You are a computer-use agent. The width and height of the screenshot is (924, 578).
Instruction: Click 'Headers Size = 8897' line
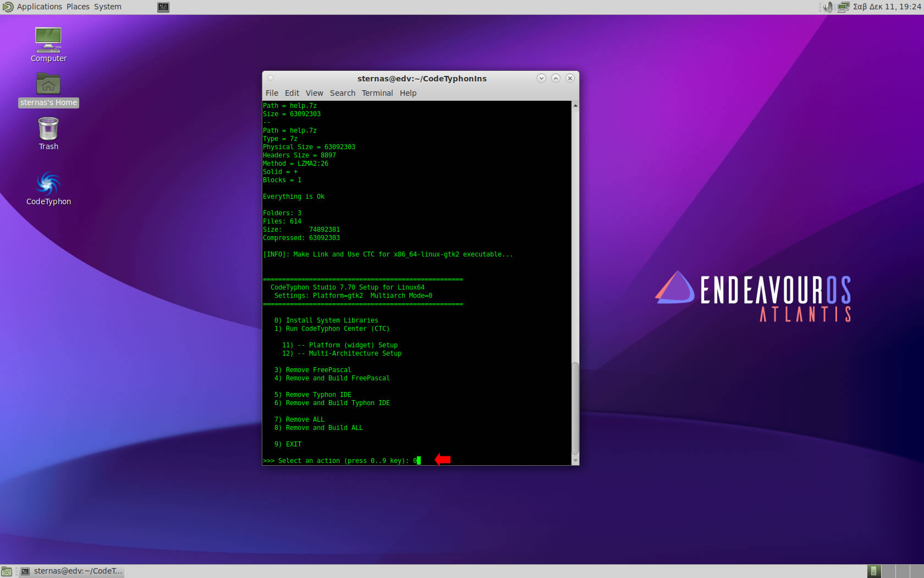coord(299,155)
